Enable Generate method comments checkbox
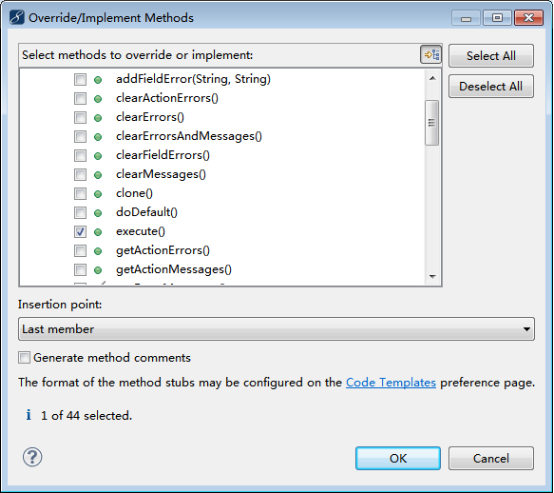 pyautogui.click(x=24, y=357)
